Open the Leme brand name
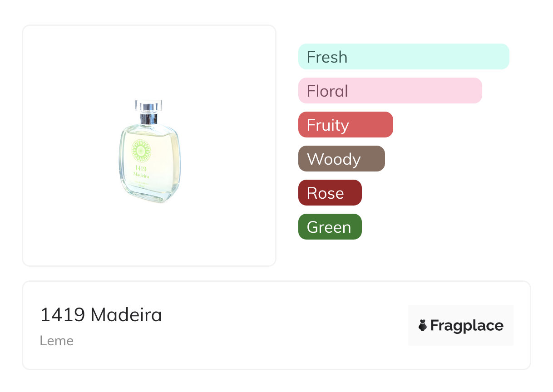553x392 pixels. point(57,341)
